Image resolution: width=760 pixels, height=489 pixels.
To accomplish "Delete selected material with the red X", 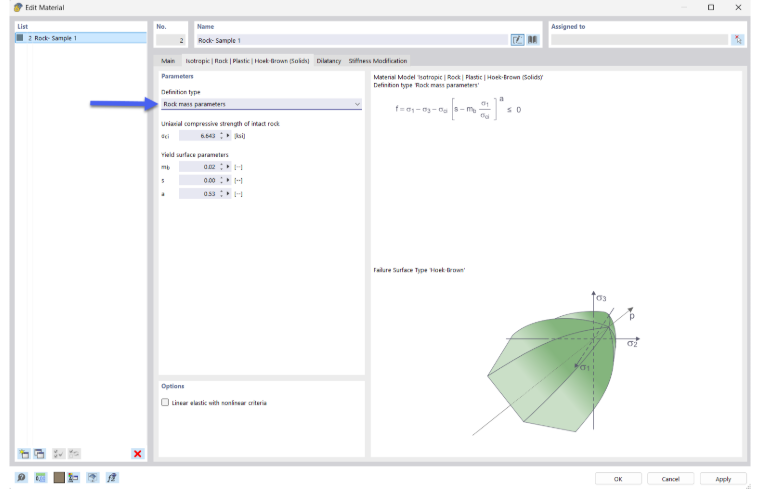I will [138, 454].
